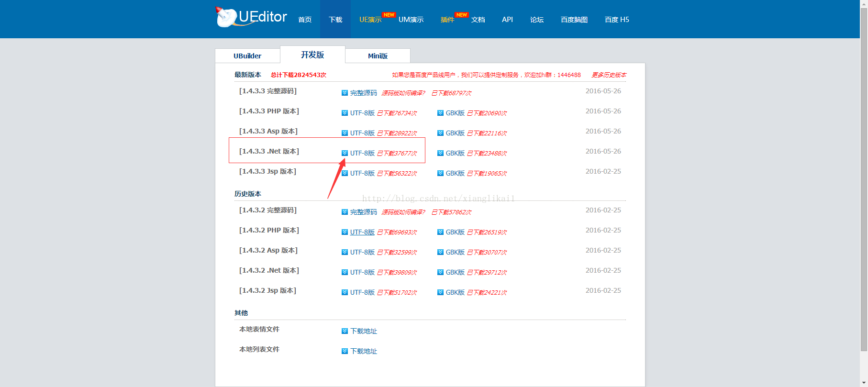Screen dimensions: 868x387
Task: Open the 百度脑图 nav item
Action: pos(574,20)
